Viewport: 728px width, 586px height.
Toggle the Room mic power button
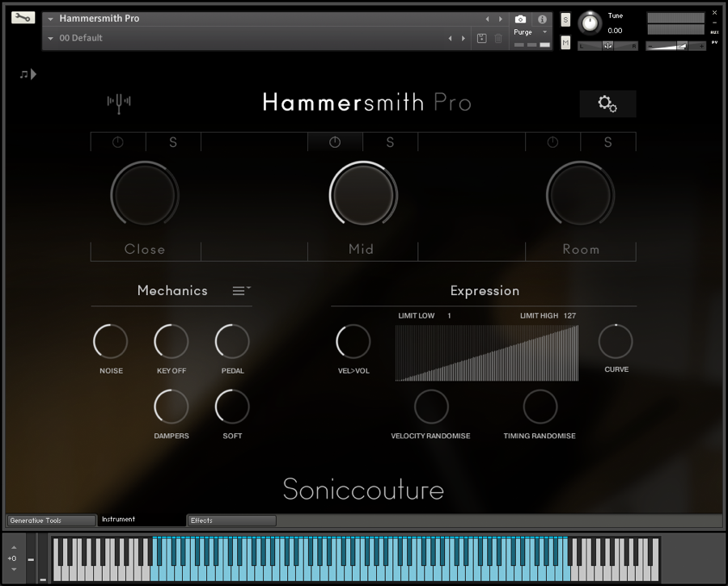552,142
